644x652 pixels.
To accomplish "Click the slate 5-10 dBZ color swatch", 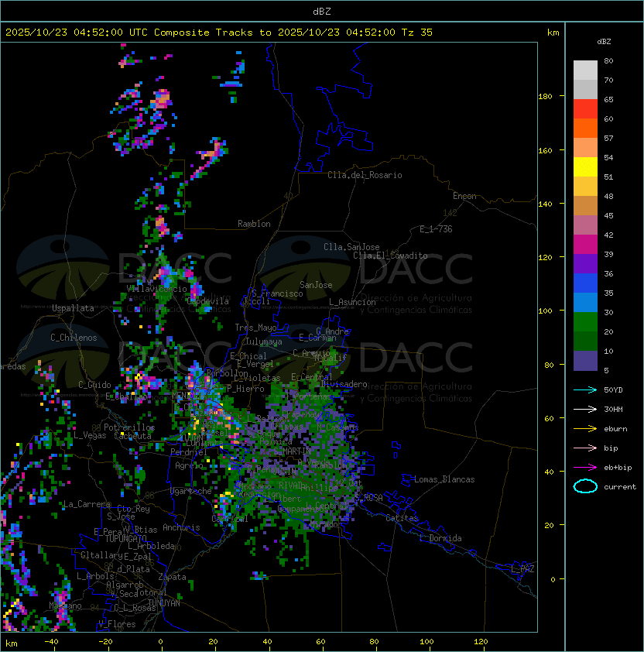I will [x=585, y=361].
